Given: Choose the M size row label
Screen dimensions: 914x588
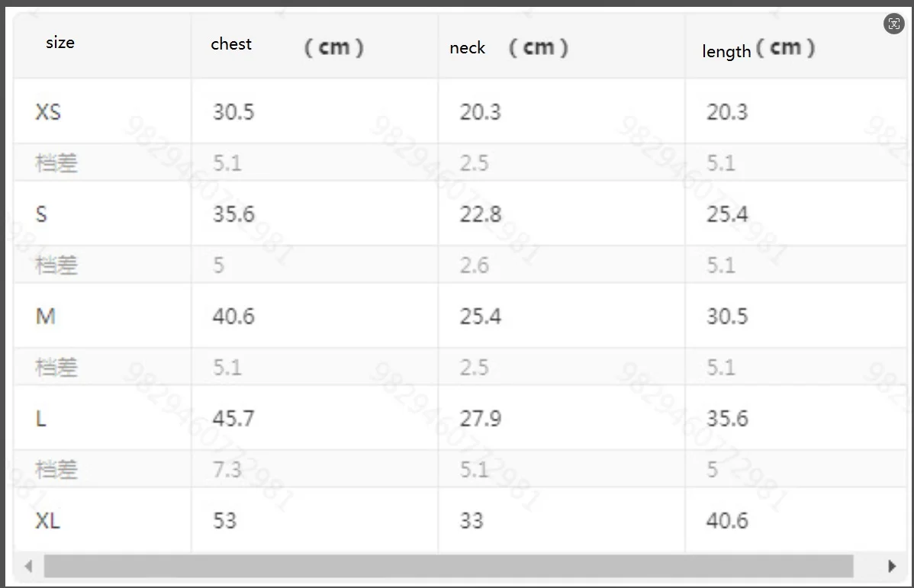Looking at the screenshot, I should [46, 316].
